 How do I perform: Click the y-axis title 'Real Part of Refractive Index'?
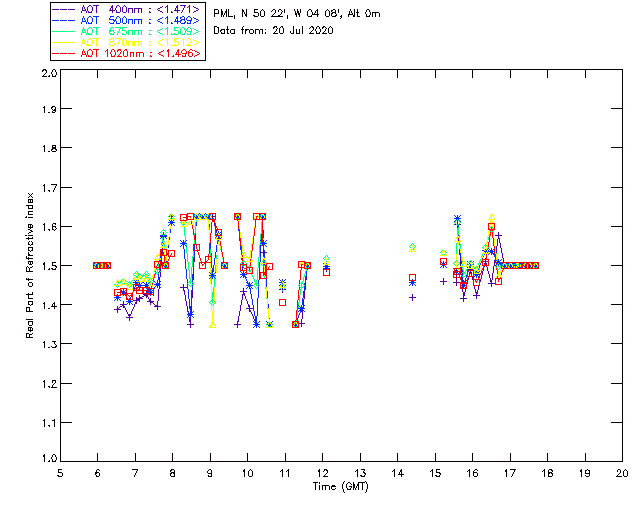point(29,266)
